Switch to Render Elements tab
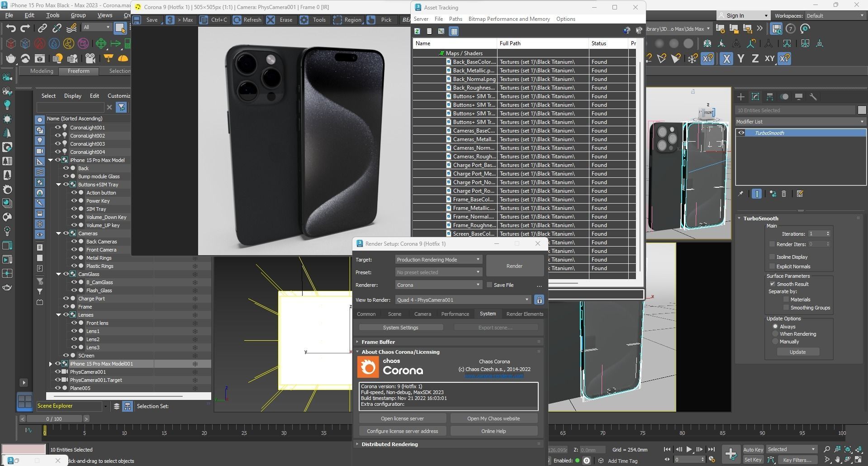Viewport: 868px width, 466px height. point(525,314)
